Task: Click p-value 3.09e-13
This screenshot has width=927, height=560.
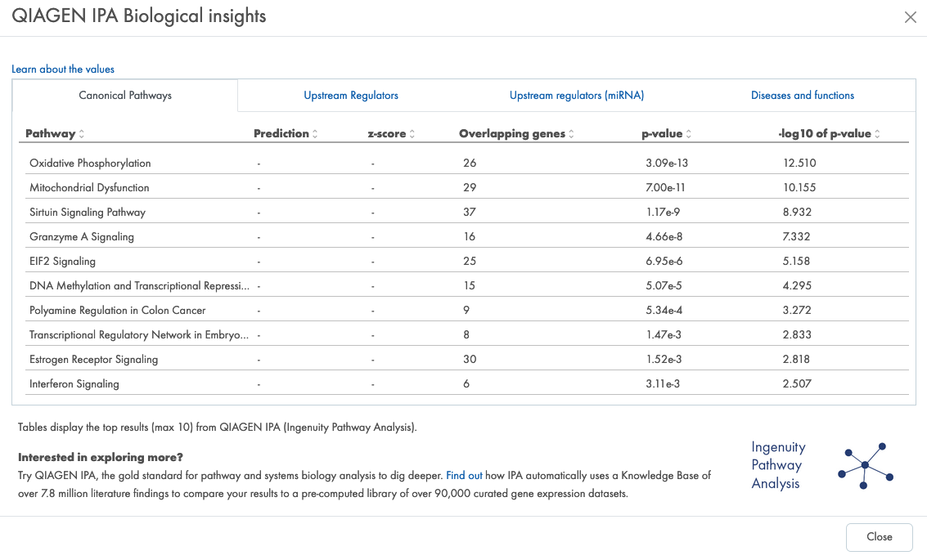Action: pyautogui.click(x=667, y=163)
